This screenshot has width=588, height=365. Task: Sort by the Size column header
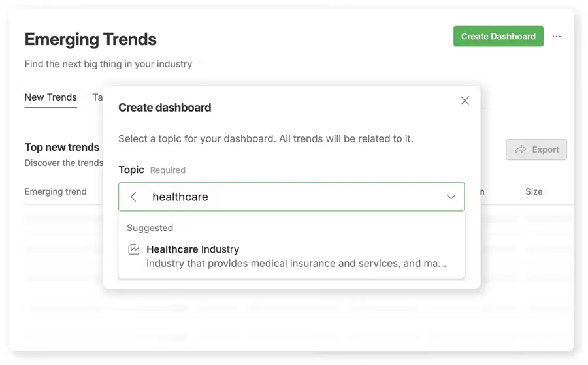pos(534,191)
